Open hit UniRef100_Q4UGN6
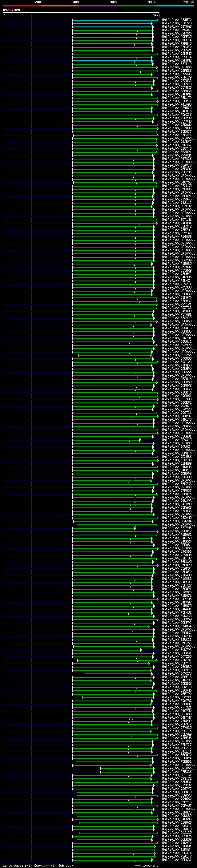Screen dimensions: 197x868 coord(177,819)
